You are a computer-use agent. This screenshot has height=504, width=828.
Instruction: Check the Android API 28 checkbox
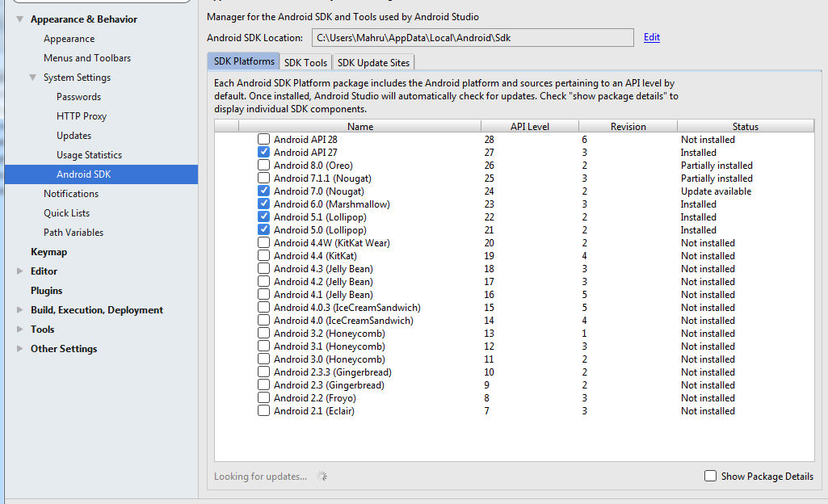[263, 140]
